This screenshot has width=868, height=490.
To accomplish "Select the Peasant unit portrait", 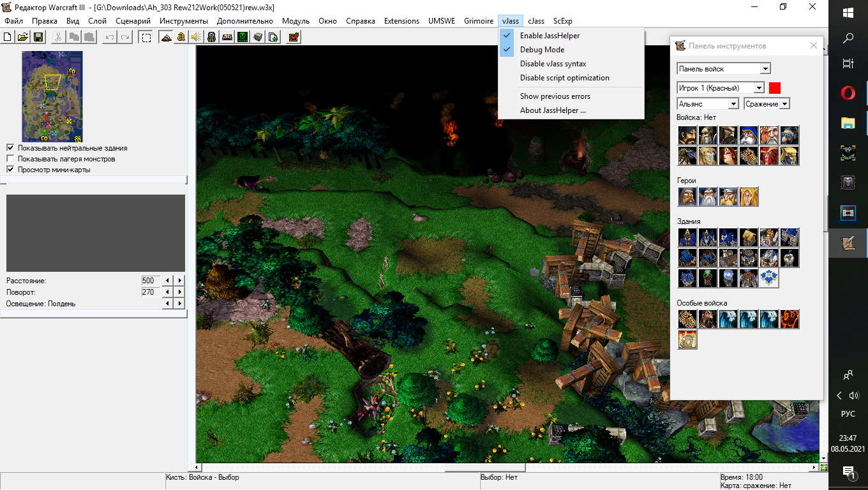I will [x=687, y=135].
